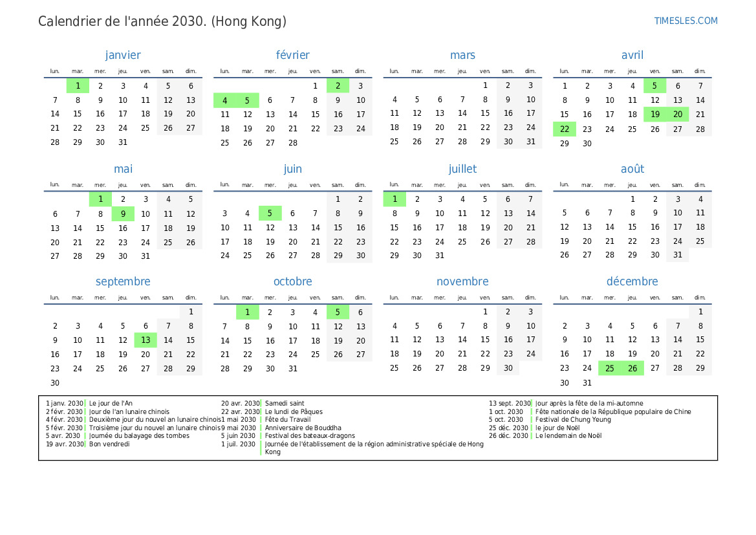Screen dimensions: 756x535
Task: Select highlighted 25 in décembre calendar
Action: point(610,369)
